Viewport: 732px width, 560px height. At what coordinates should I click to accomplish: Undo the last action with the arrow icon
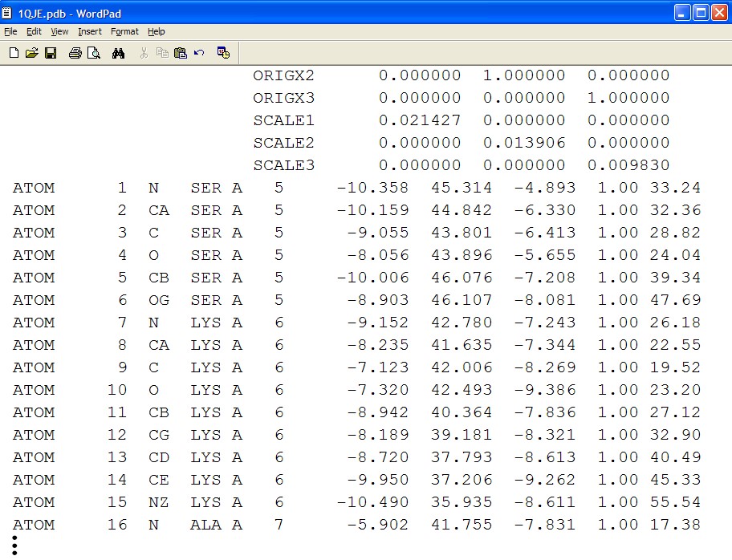tap(199, 53)
